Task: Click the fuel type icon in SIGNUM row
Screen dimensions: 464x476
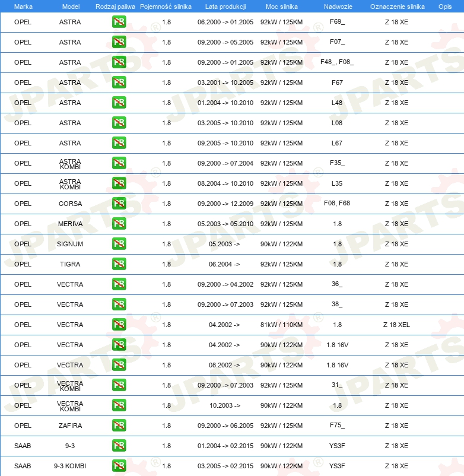Action: point(119,244)
